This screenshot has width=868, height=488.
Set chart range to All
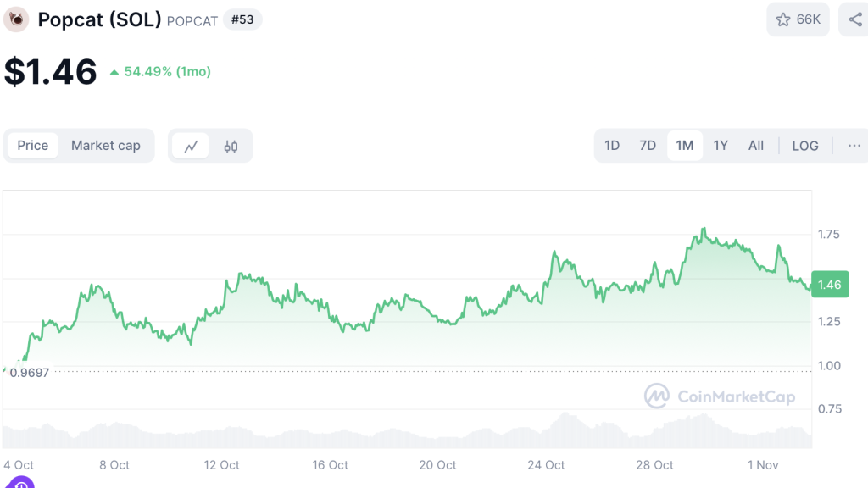tap(755, 146)
